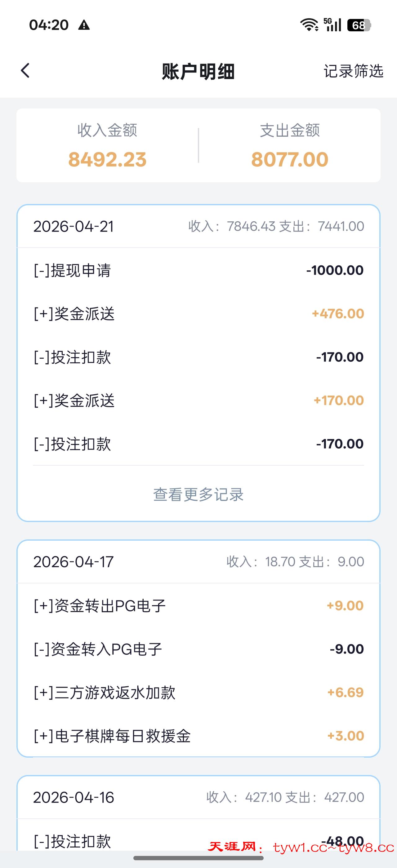This screenshot has height=868, width=397.
Task: Tap the 账户明细 page title
Action: [198, 71]
